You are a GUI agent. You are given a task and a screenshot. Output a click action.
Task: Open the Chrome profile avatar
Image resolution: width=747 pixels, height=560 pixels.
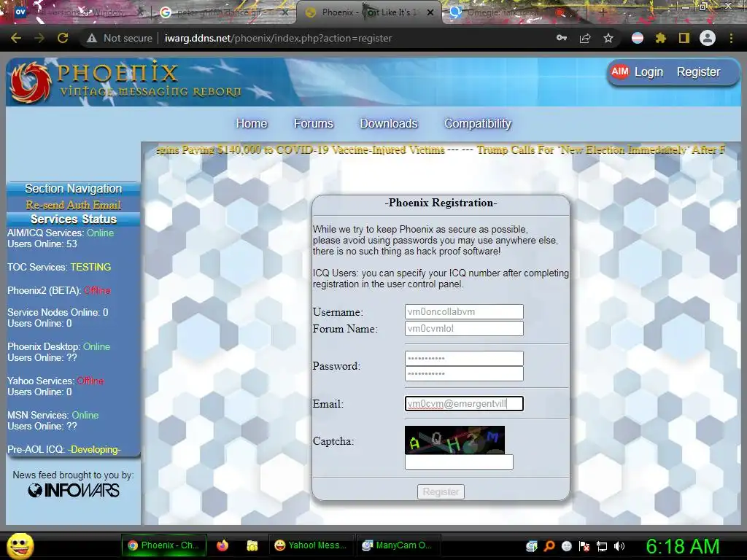click(x=708, y=38)
